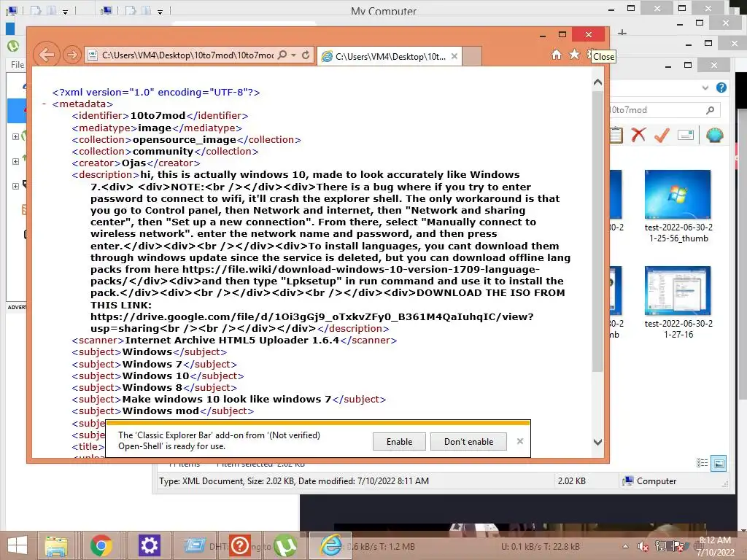Expand the second uTorrent sidebar tree node

[x=15, y=161]
